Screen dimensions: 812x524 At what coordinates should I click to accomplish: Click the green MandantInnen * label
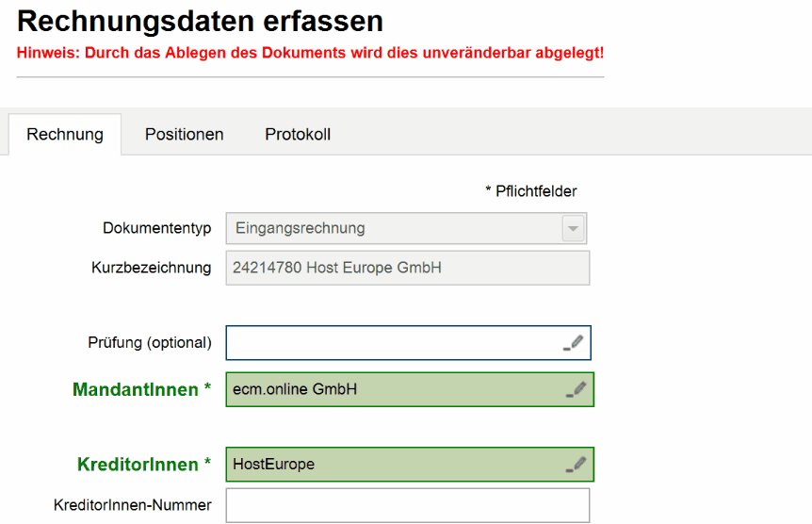[141, 389]
